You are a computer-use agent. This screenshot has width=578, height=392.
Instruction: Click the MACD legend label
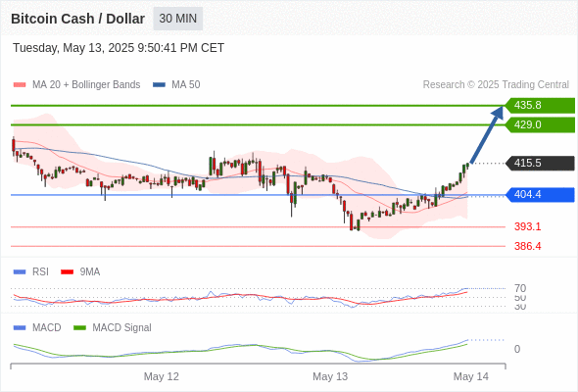tap(47, 328)
